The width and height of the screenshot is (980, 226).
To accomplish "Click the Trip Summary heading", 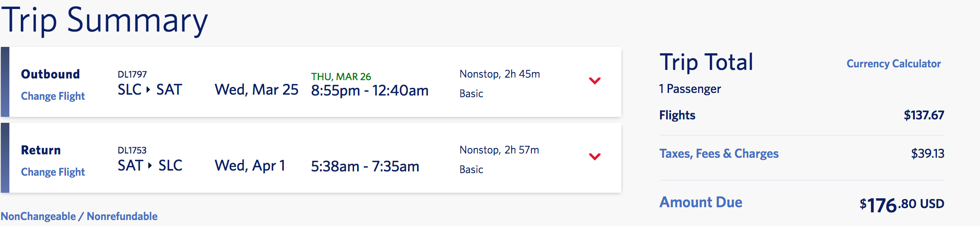I will [105, 20].
